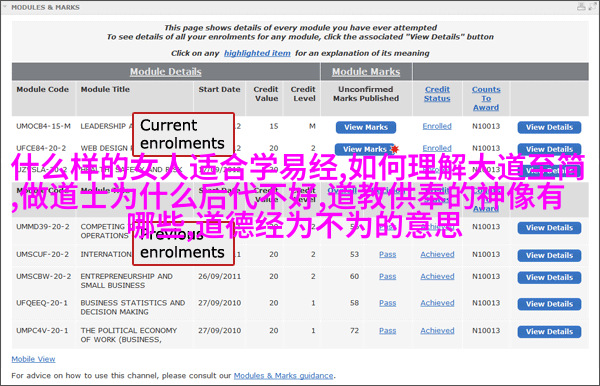This screenshot has width=600, height=386.
Task: Click mark 60 in UMSCBW-20-2 row
Action: [354, 276]
